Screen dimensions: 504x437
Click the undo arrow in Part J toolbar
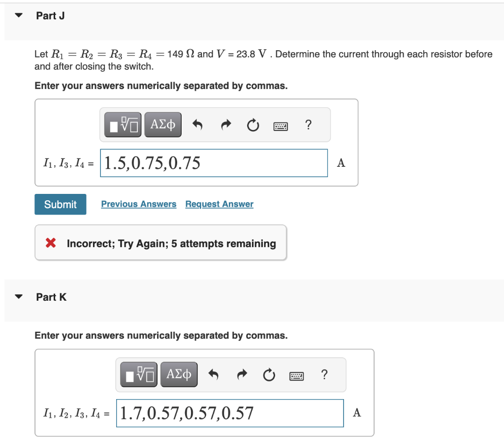coord(197,125)
